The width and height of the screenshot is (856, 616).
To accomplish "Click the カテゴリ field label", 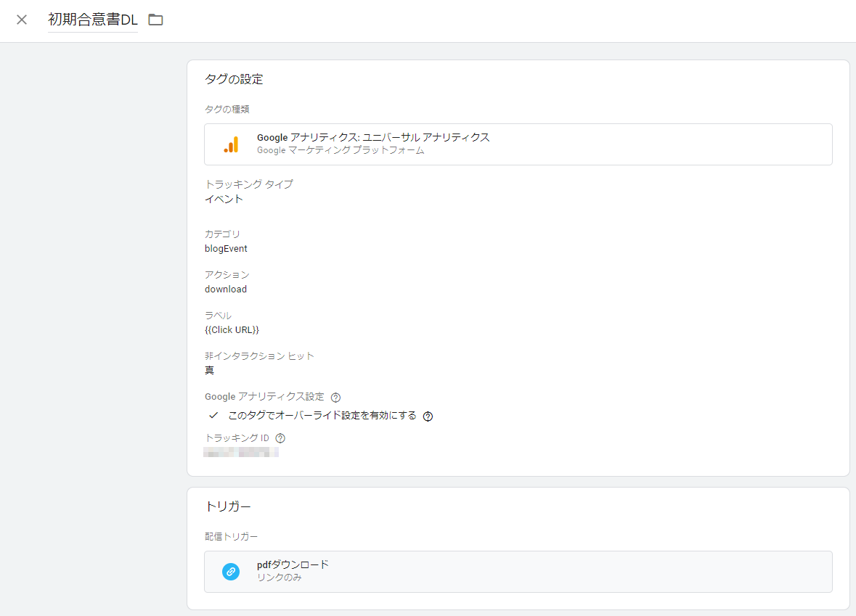I will click(x=222, y=234).
